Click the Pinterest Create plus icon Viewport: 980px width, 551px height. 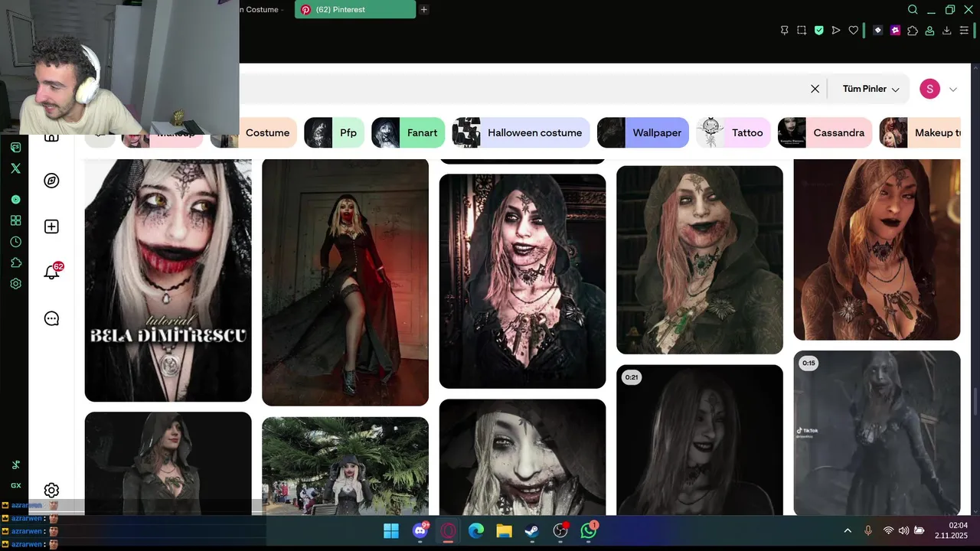[51, 227]
